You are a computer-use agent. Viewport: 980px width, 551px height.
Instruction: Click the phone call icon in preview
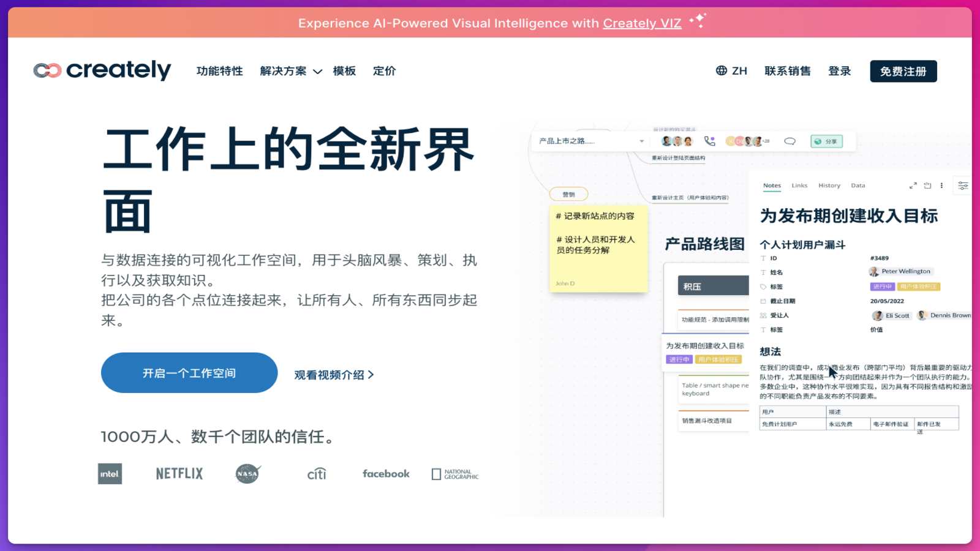pos(709,141)
